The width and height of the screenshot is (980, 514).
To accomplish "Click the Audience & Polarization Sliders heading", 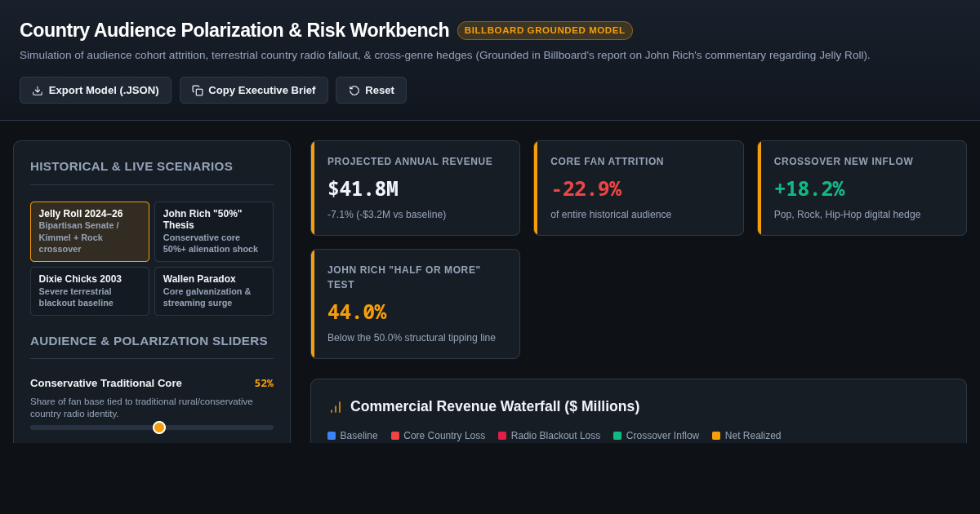I will pyautogui.click(x=149, y=341).
